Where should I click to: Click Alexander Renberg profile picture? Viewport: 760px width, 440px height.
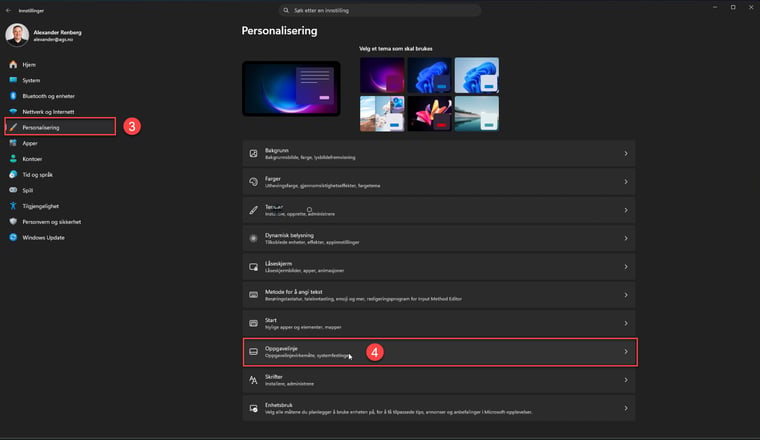tap(17, 35)
